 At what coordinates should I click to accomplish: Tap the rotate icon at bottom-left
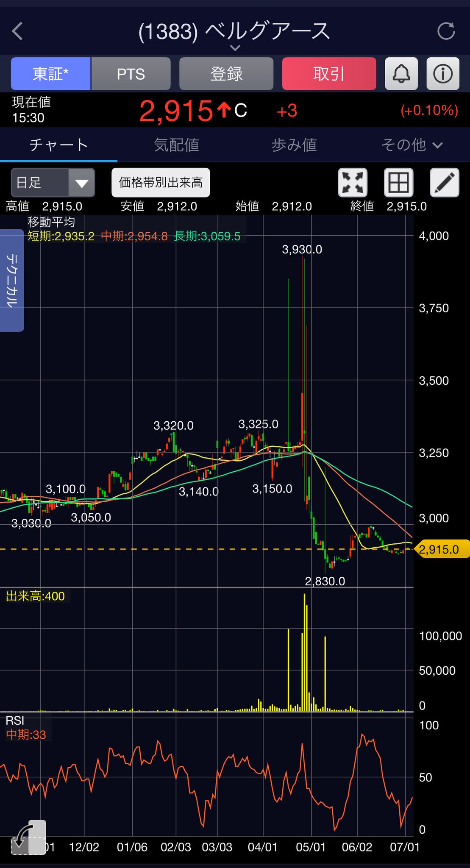coord(28,837)
